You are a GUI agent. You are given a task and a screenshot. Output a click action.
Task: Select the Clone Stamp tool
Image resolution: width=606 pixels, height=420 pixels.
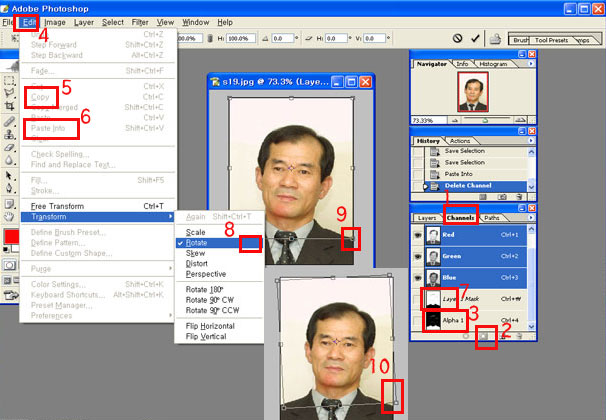point(9,134)
